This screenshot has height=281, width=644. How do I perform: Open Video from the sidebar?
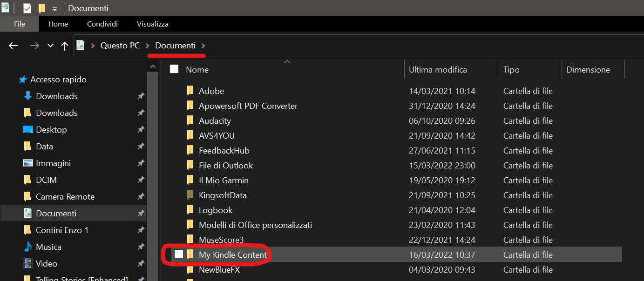[46, 264]
